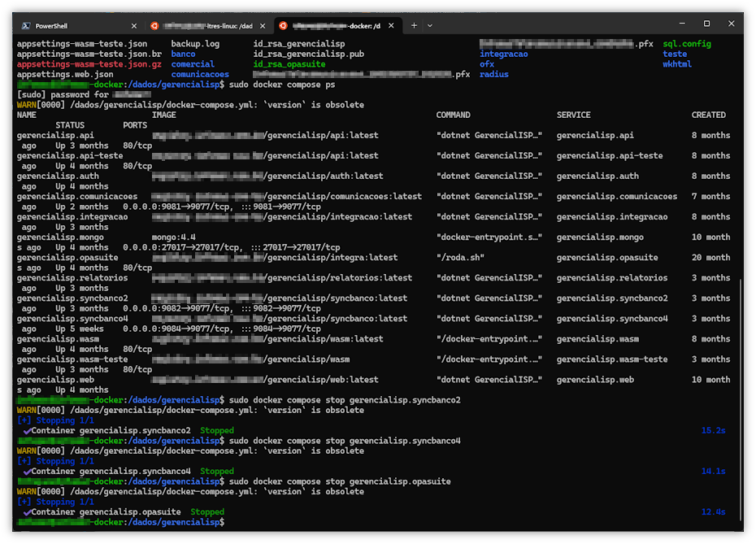
Task: Open the new-tab profiles dropdown chevron
Action: click(x=430, y=25)
